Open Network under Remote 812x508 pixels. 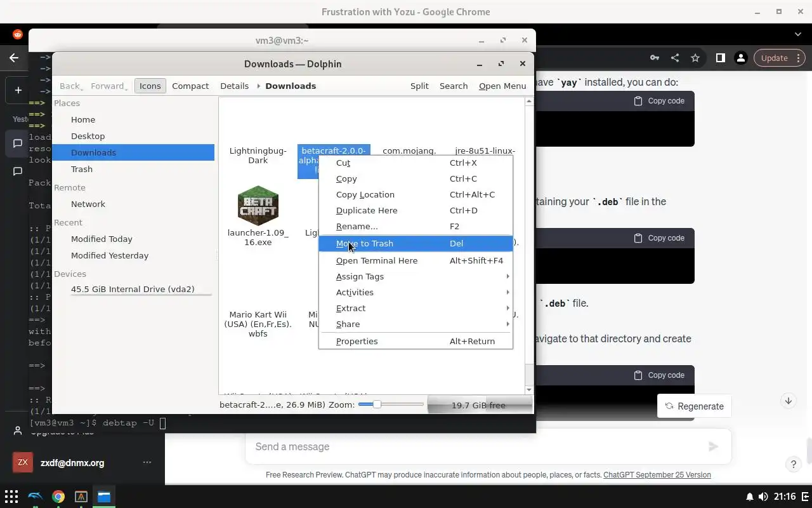click(133, 204)
